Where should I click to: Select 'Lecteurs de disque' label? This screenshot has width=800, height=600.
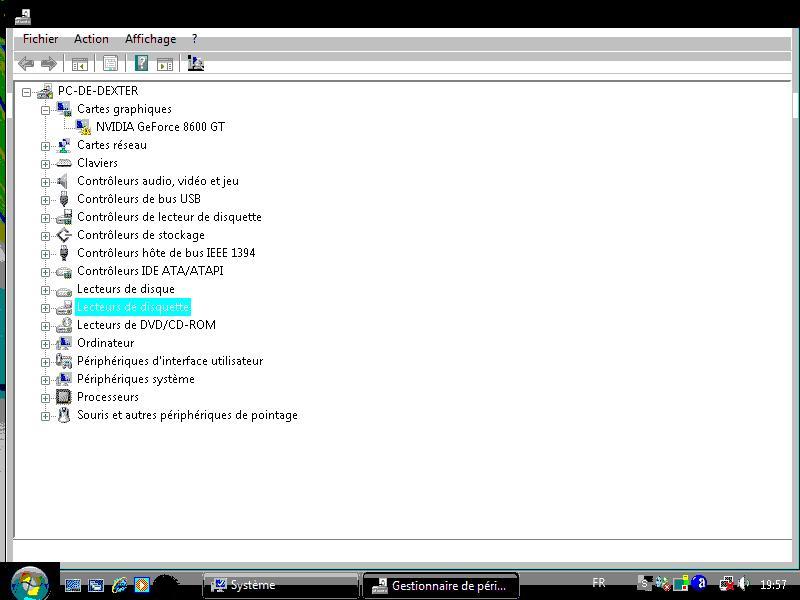click(x=126, y=289)
